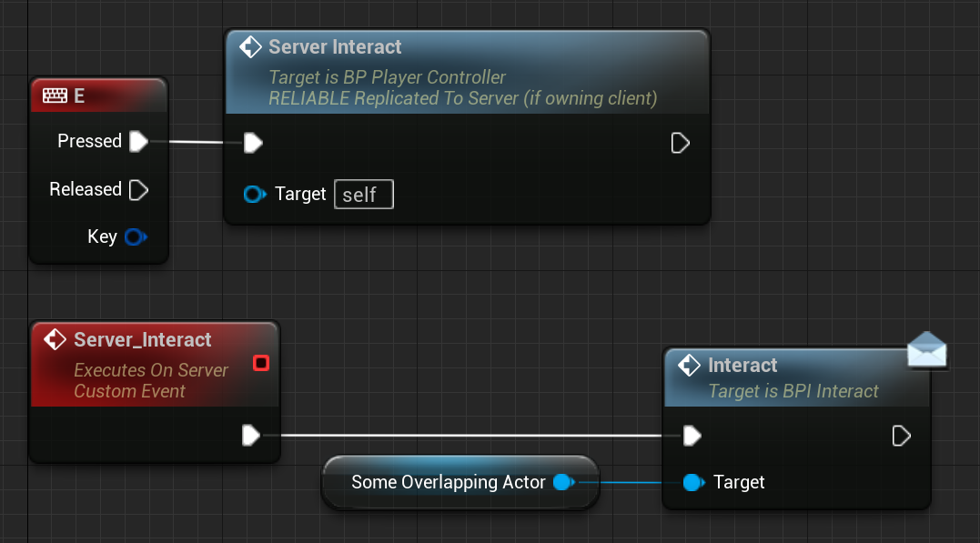Click Server Interact execution input pin
Screen dimensions: 980x543
tap(253, 143)
